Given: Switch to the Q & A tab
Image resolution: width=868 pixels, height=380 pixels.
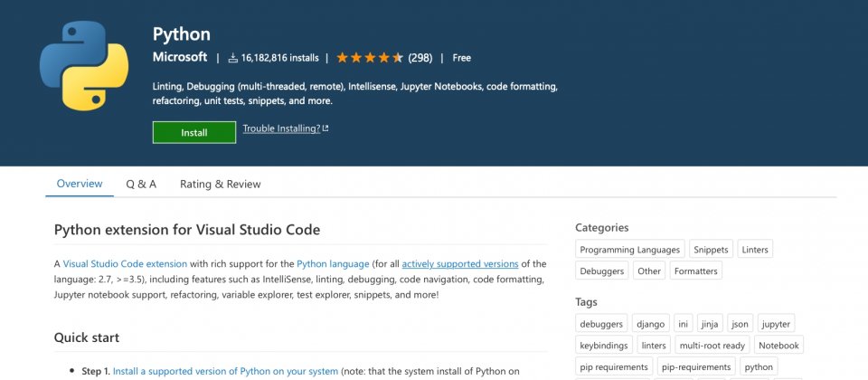Looking at the screenshot, I should click(141, 185).
